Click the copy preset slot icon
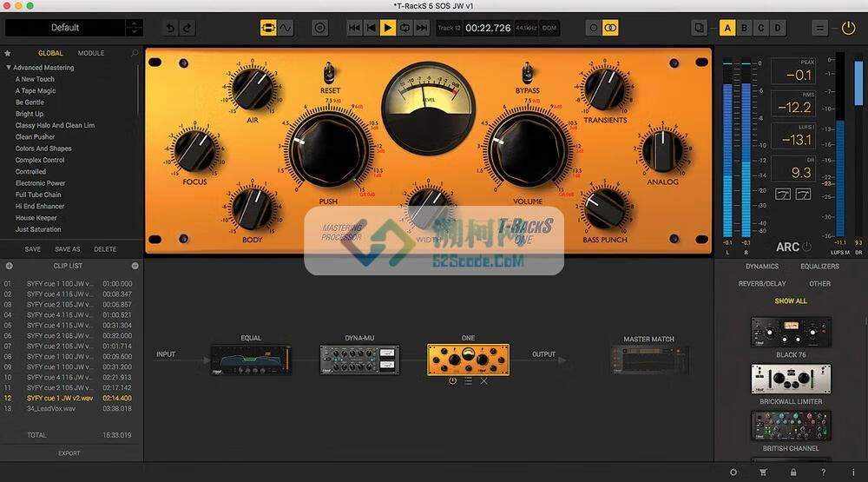 click(x=699, y=28)
